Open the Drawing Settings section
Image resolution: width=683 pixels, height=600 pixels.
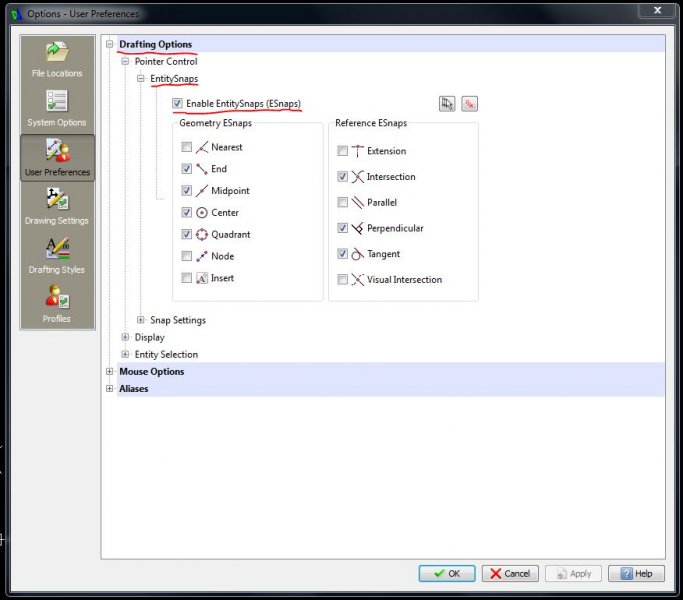click(57, 207)
